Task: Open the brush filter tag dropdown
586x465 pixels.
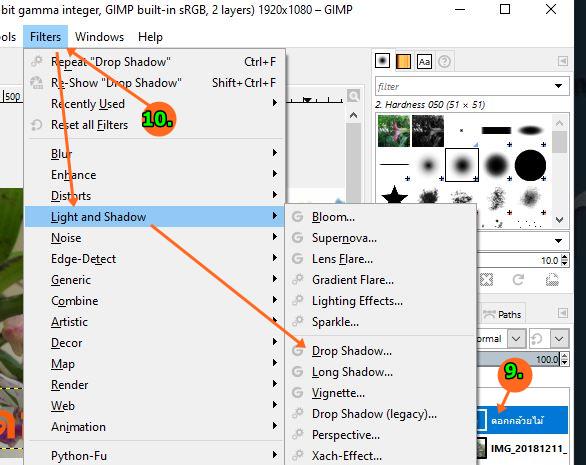Action: click(x=559, y=86)
